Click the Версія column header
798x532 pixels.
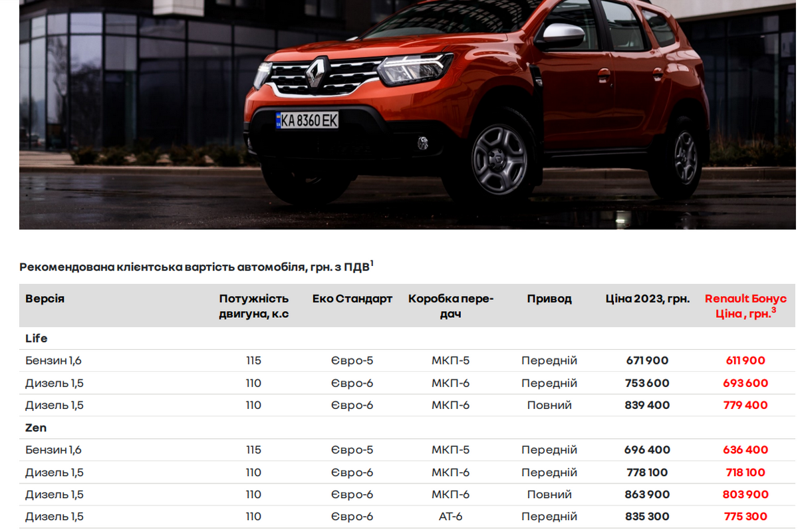pos(45,299)
